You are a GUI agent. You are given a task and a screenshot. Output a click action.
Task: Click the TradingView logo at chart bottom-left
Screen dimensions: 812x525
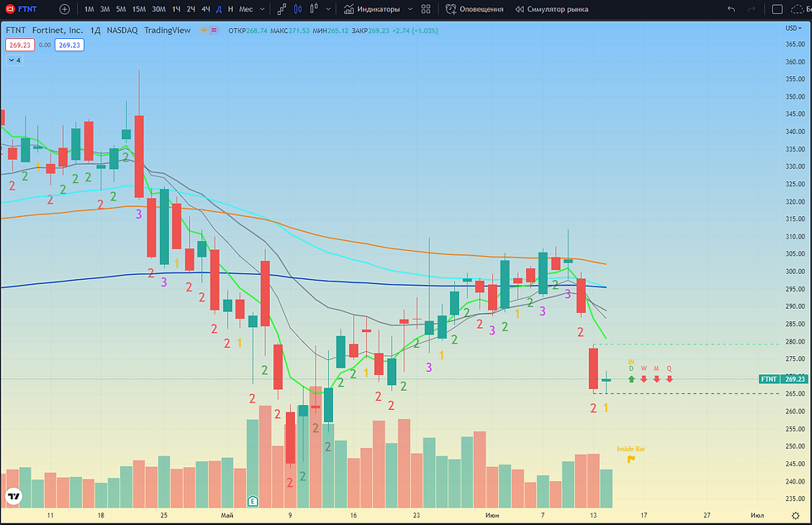coord(14,497)
